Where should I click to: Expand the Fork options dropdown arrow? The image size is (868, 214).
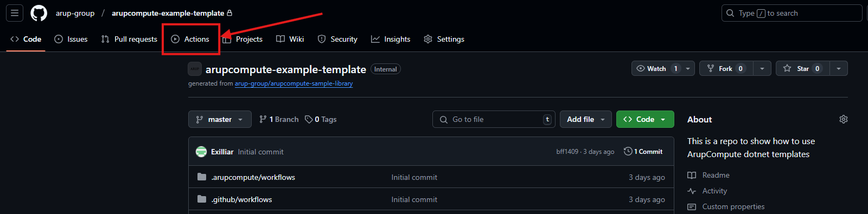762,68
